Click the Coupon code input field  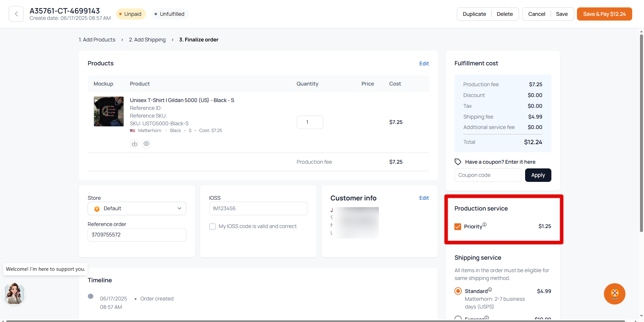(x=488, y=175)
